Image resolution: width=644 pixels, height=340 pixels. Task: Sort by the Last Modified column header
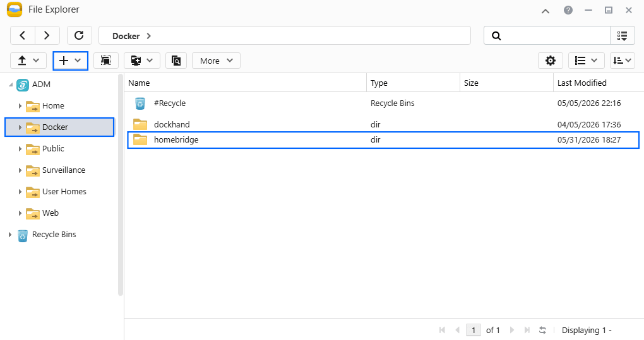[x=599, y=83]
